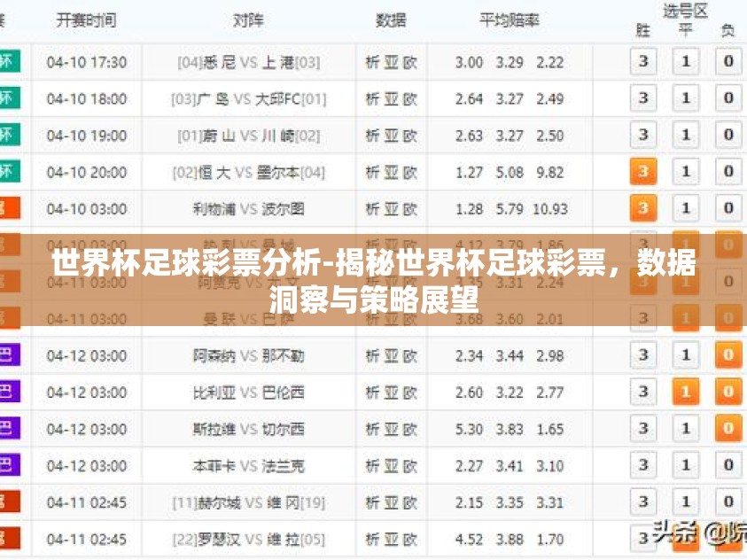Deselect highlighted loss (0) for 比利亚 VS 巴伦西

728,392
